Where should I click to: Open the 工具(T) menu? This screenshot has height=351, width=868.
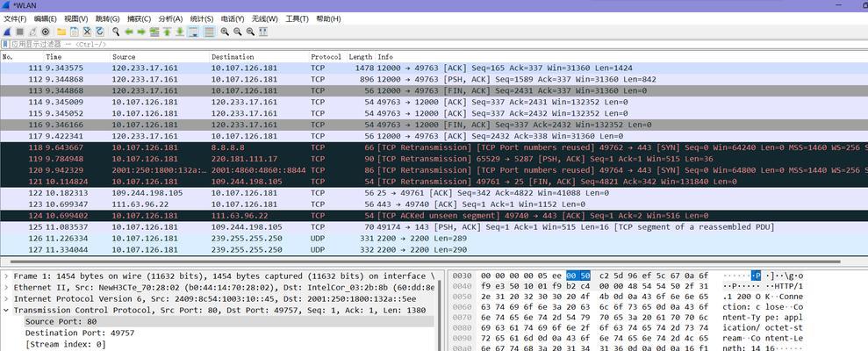(x=298, y=18)
